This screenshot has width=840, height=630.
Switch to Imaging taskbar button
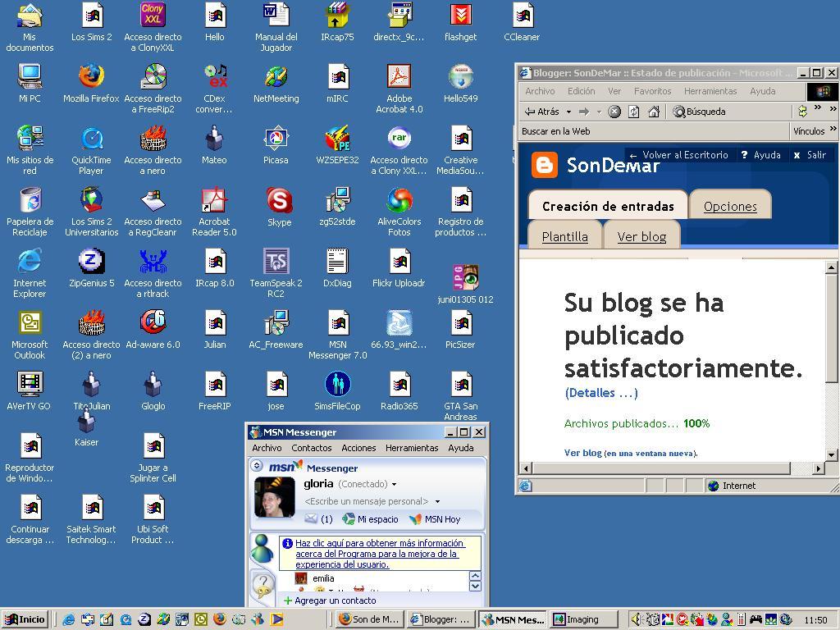click(584, 619)
